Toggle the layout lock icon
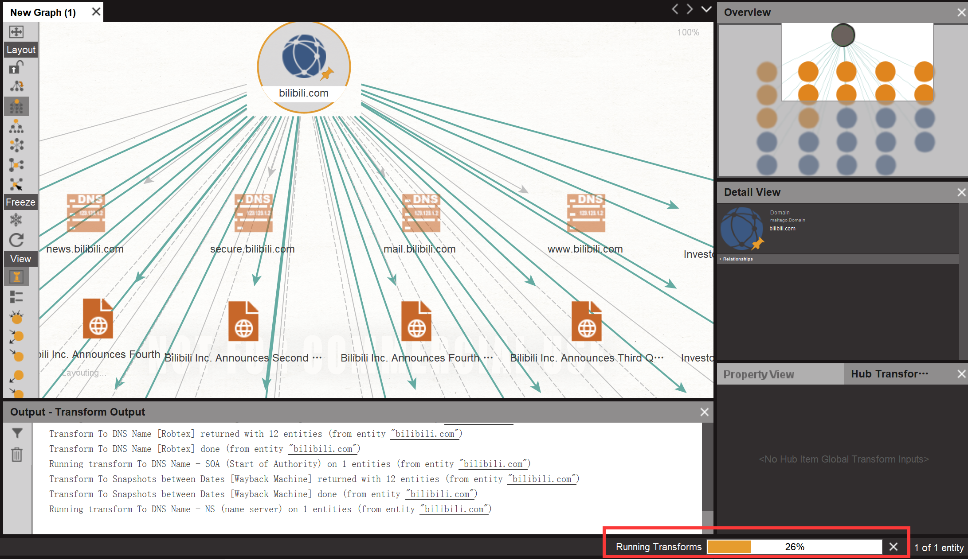968x560 pixels. [16, 68]
